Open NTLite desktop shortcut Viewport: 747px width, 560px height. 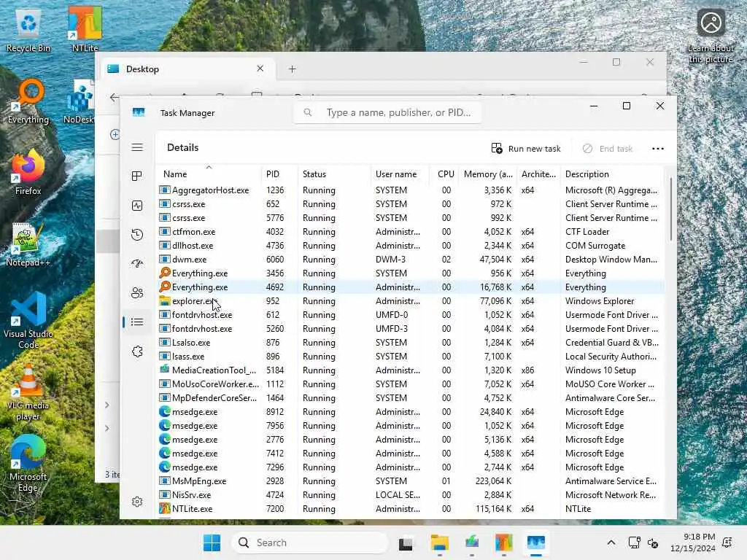pyautogui.click(x=85, y=29)
